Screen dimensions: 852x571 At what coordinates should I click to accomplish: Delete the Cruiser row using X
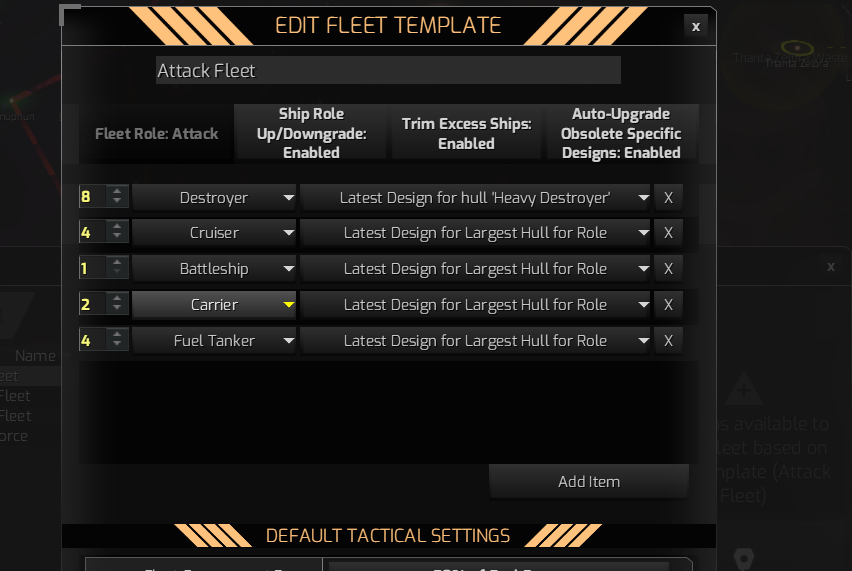coord(668,233)
